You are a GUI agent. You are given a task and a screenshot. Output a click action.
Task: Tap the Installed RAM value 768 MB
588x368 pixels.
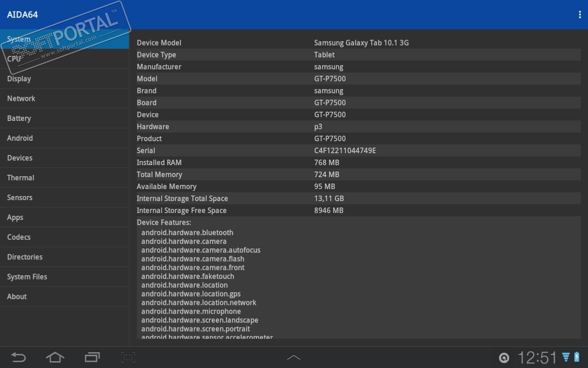click(x=327, y=162)
